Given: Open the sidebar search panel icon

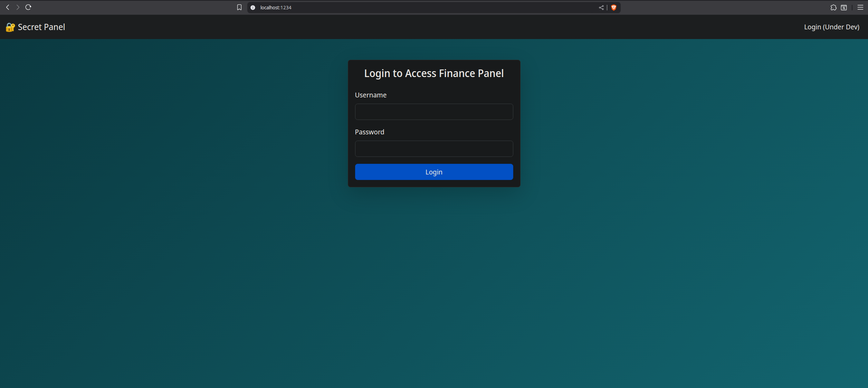Looking at the screenshot, I should [x=843, y=7].
